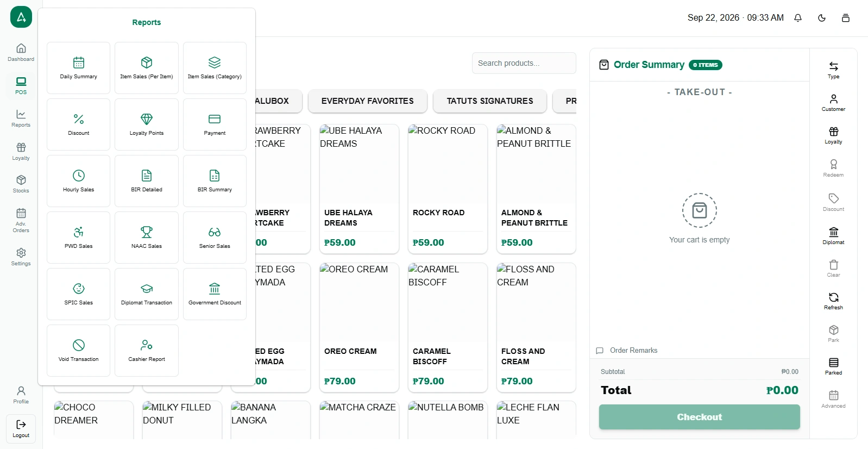The height and width of the screenshot is (449, 868).
Task: Select Customer in order side panel
Action: 833,103
